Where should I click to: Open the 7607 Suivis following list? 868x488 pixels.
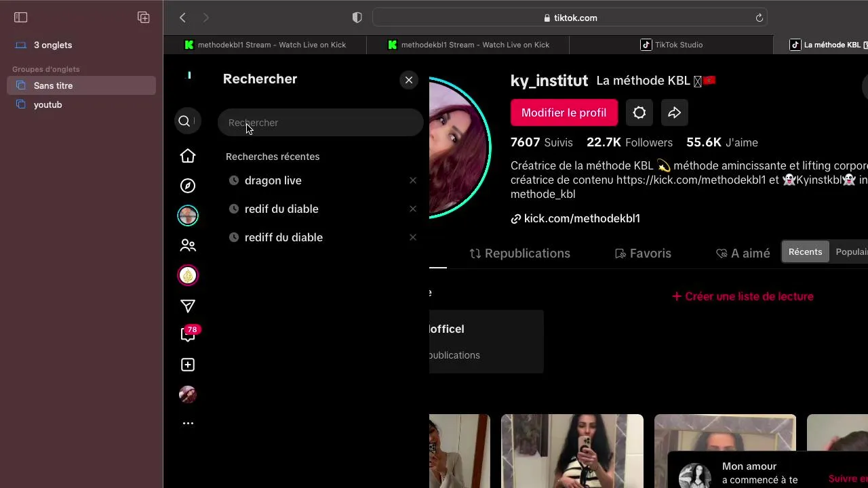coord(542,142)
